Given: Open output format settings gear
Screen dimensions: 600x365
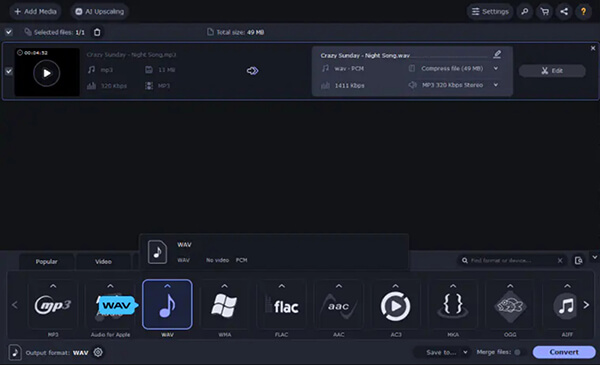Looking at the screenshot, I should 98,352.
